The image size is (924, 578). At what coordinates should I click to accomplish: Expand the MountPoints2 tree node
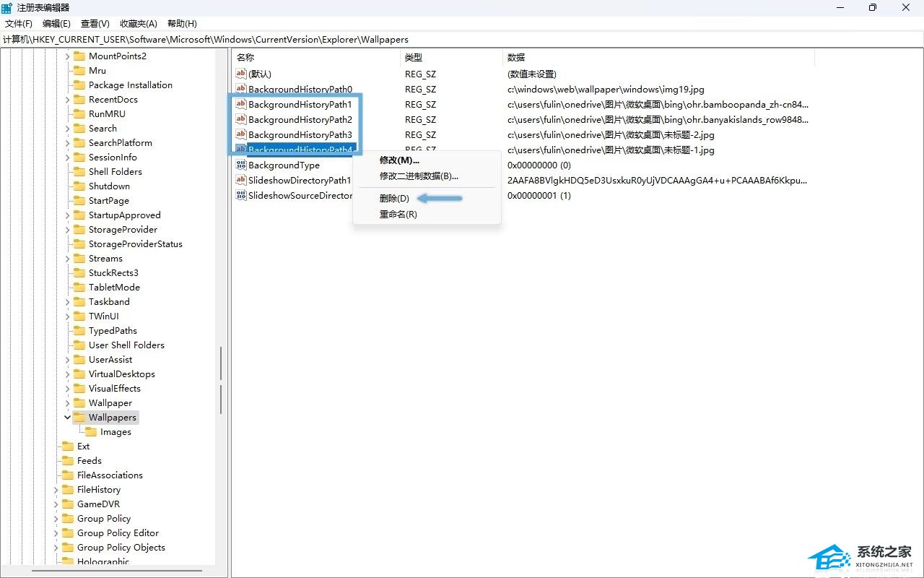67,56
